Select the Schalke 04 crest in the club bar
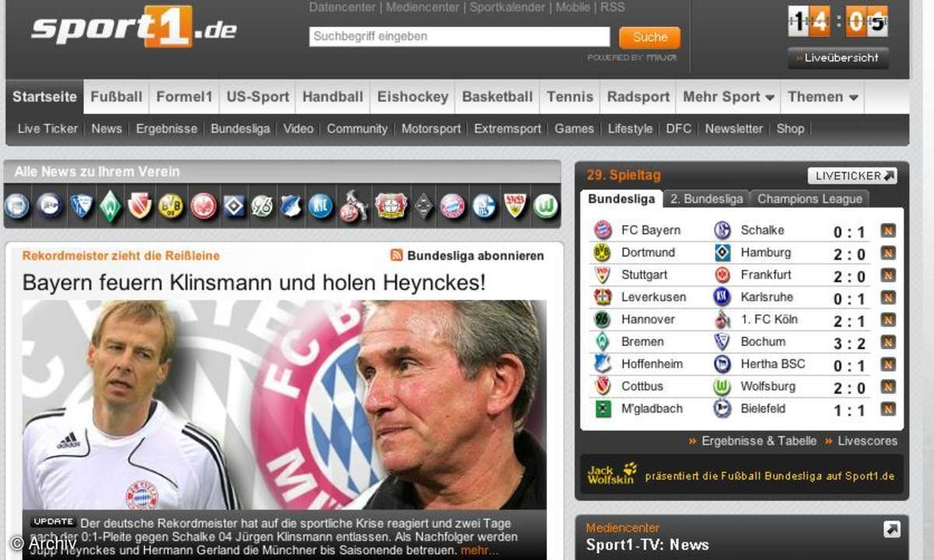 pos(484,206)
